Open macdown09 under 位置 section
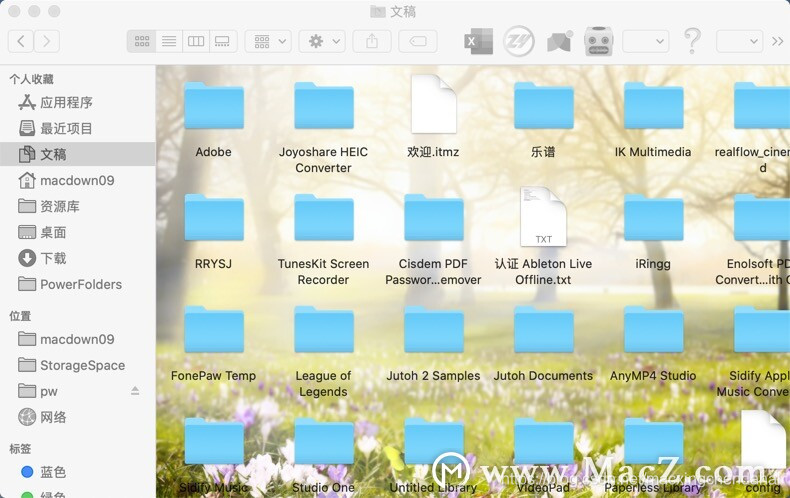The width and height of the screenshot is (790, 498). click(x=78, y=339)
